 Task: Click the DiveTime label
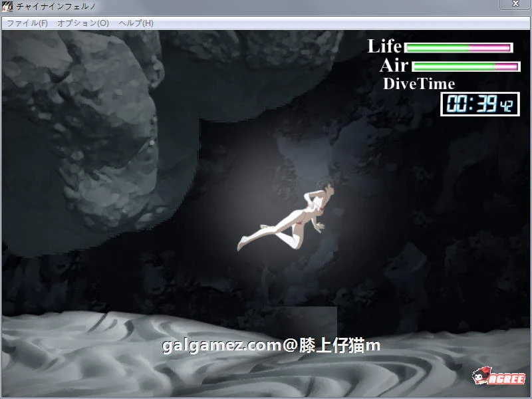click(419, 84)
